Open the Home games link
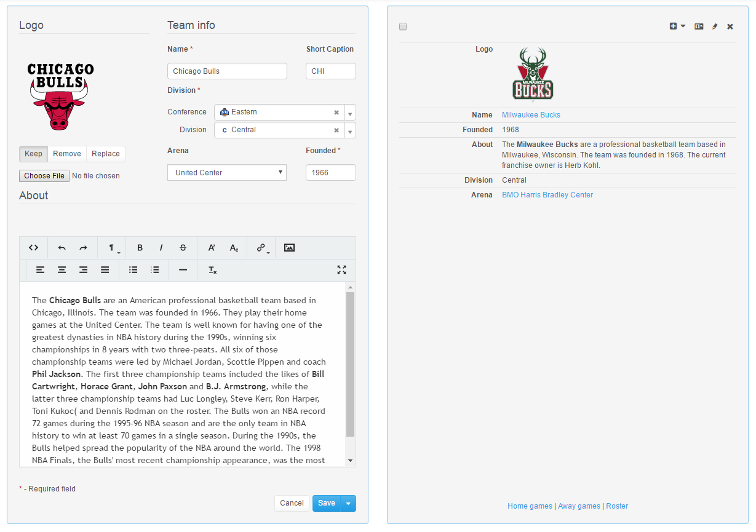The width and height of the screenshot is (756, 532). (530, 506)
